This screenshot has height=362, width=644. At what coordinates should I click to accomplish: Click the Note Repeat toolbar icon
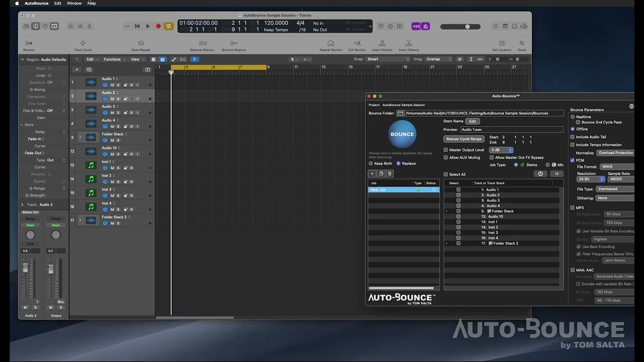point(141,43)
